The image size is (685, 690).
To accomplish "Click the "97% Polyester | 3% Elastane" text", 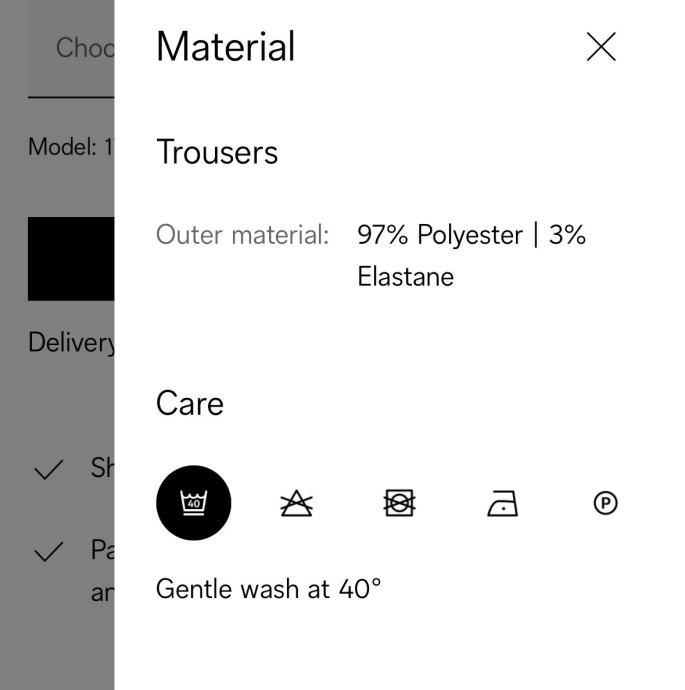I will tap(470, 255).
